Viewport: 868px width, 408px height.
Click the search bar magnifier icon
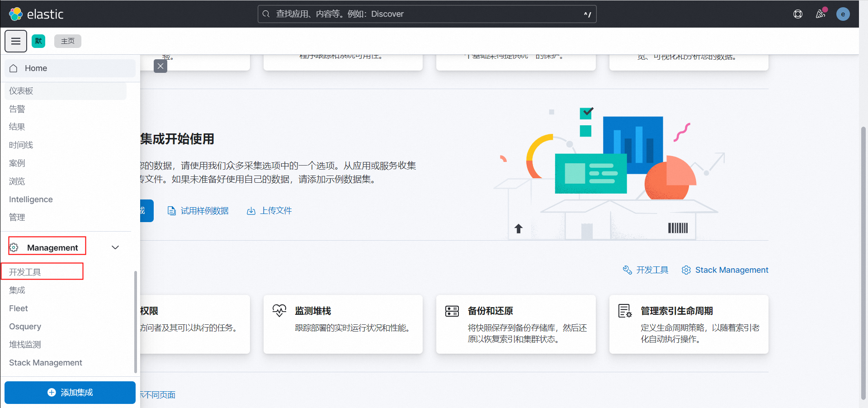pyautogui.click(x=266, y=14)
